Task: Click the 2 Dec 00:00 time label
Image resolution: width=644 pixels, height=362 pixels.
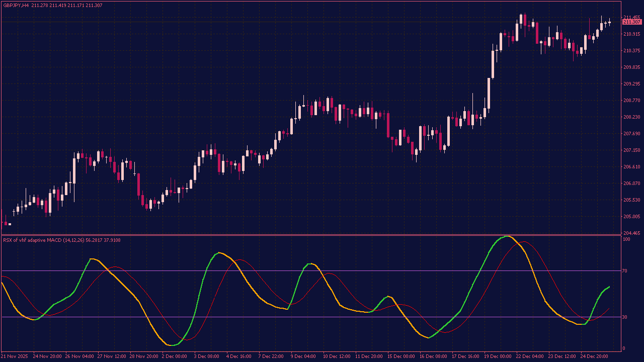Action: point(174,356)
